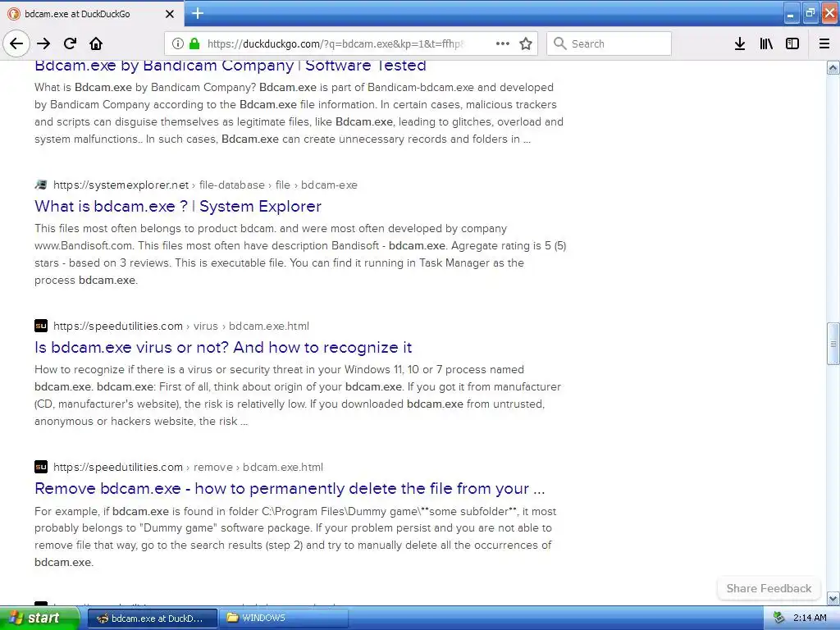This screenshot has width=840, height=630.
Task: Open the downloads panel
Action: (x=740, y=44)
